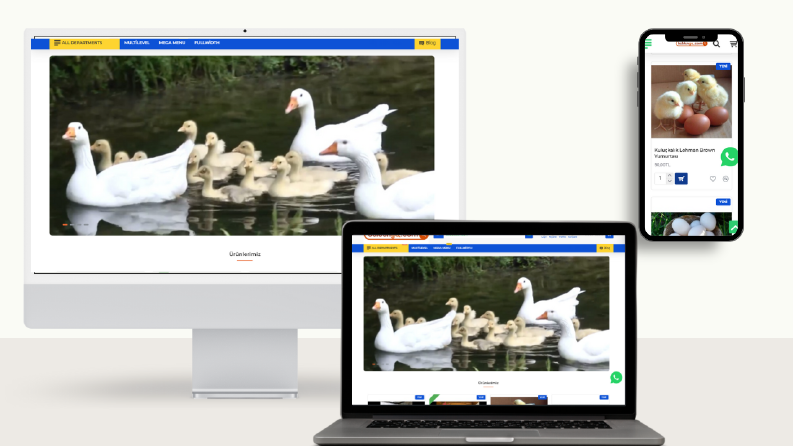793x446 pixels.
Task: Click the YENİ badge on the white eggs product
Action: [x=723, y=202]
